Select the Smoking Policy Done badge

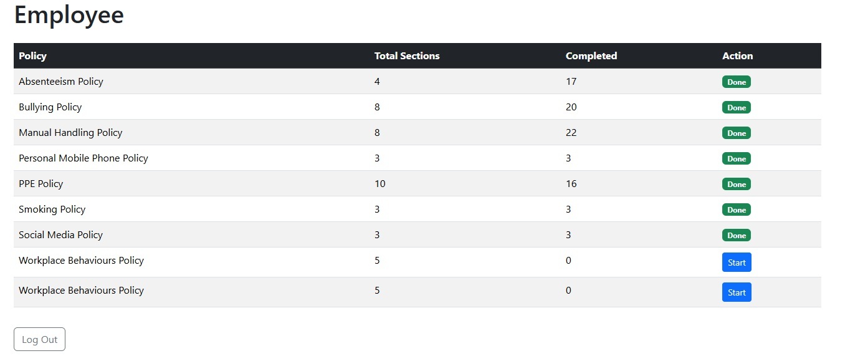[736, 209]
